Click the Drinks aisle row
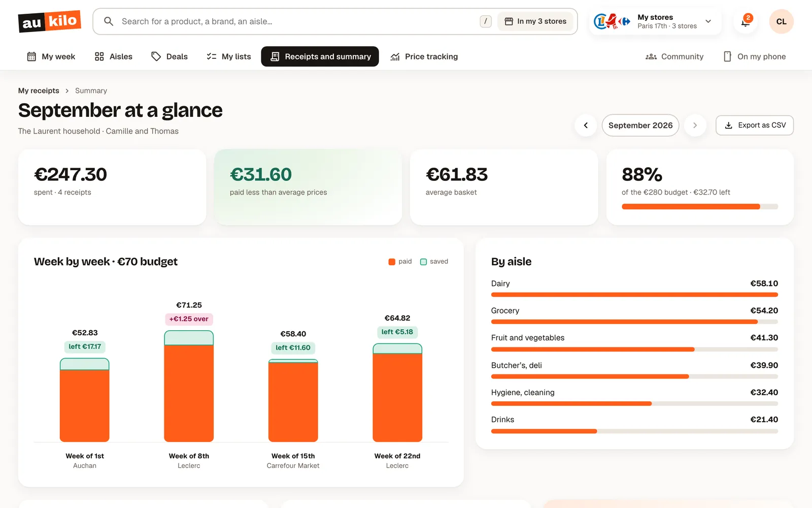The image size is (812, 508). pyautogui.click(x=634, y=424)
